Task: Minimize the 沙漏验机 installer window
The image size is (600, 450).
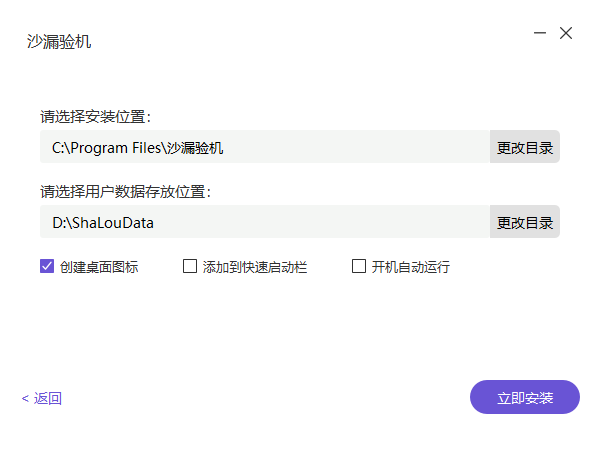Action: [540, 33]
